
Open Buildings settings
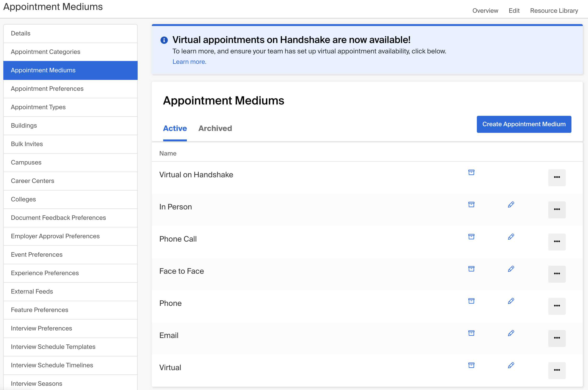click(70, 126)
